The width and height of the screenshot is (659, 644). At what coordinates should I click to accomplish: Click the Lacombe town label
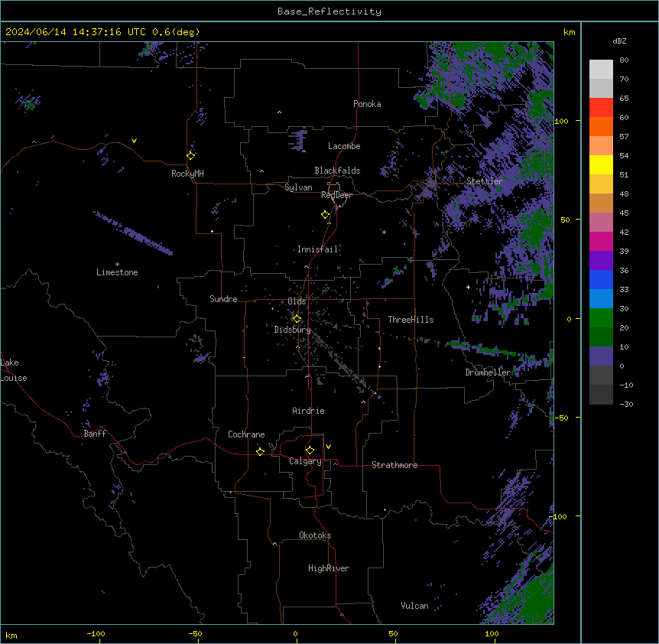click(344, 146)
